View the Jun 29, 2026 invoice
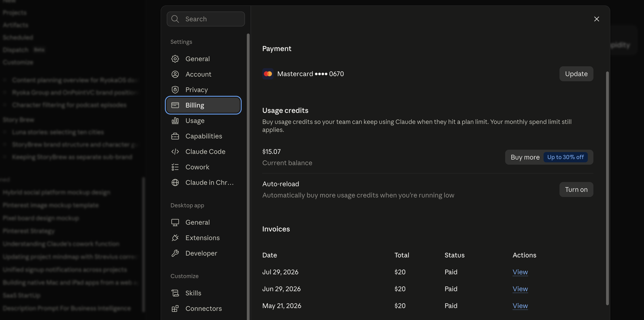 (520, 289)
